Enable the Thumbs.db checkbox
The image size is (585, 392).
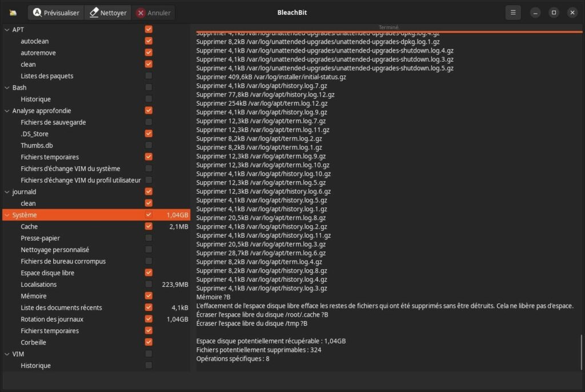click(149, 145)
